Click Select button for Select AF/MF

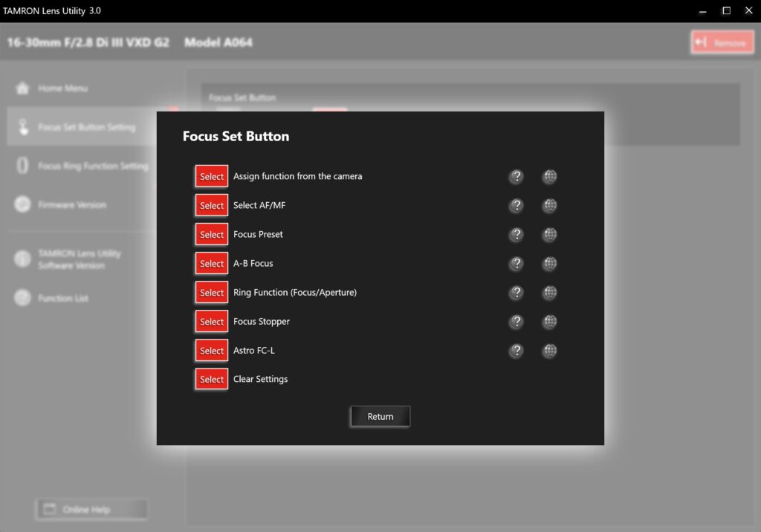212,205
